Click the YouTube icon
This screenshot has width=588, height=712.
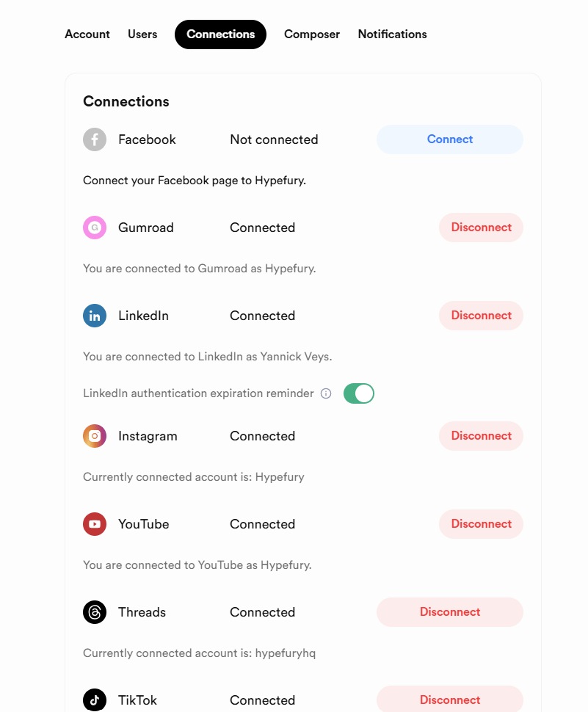(x=95, y=524)
